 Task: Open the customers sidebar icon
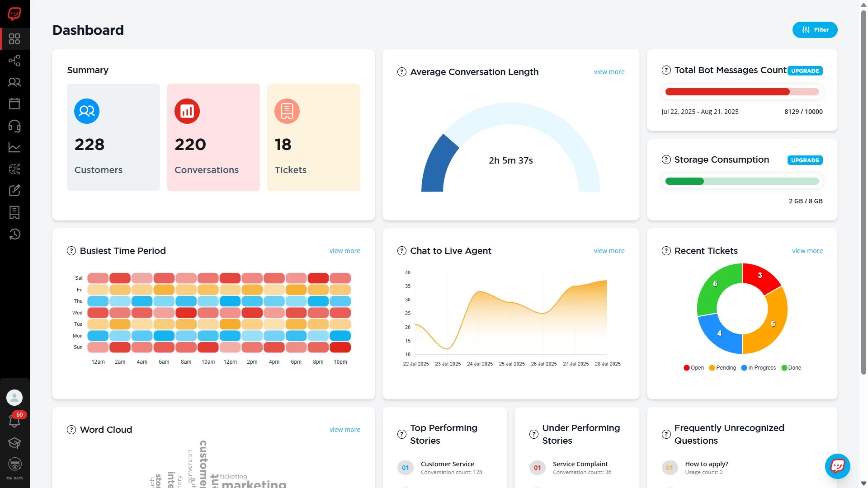(x=14, y=82)
